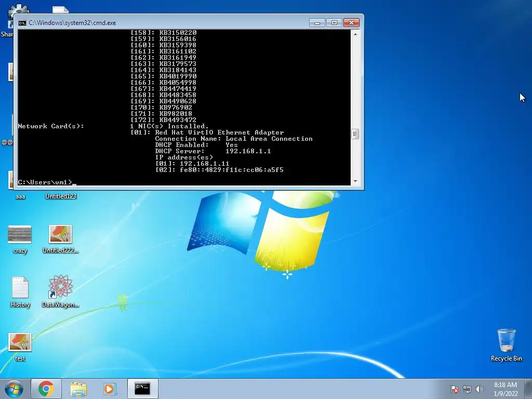Close the cmd.exe window

click(352, 23)
